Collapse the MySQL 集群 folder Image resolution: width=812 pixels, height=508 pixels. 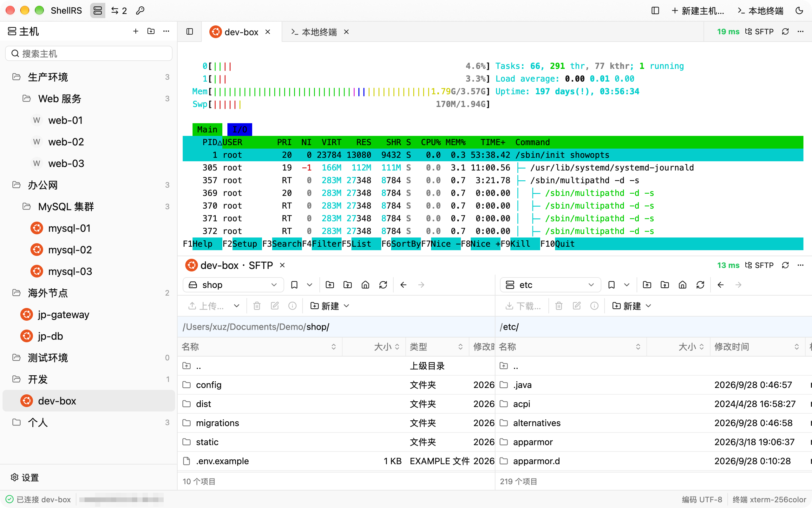(x=89, y=206)
